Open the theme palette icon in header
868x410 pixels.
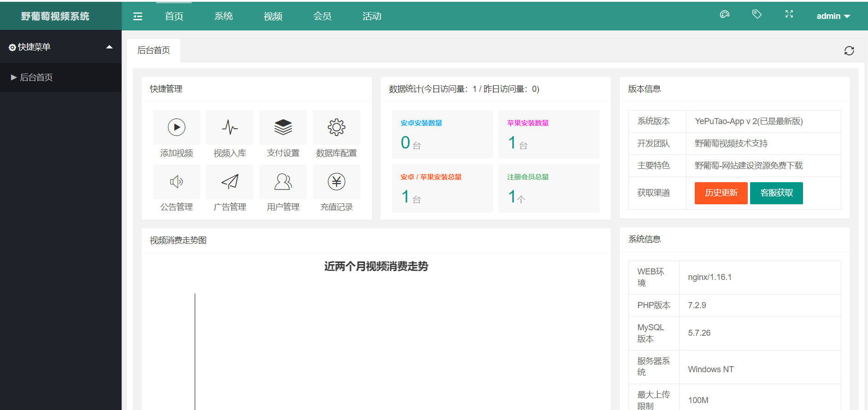[x=725, y=14]
